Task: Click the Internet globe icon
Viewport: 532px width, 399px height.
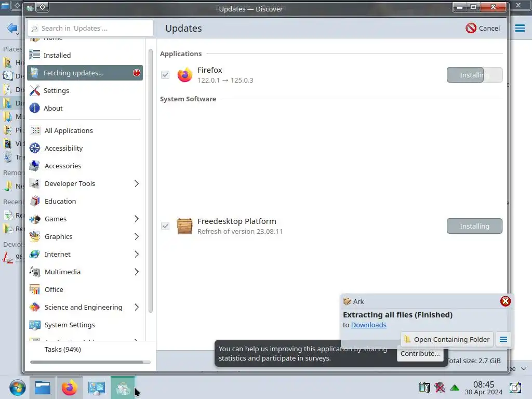Action: point(35,254)
